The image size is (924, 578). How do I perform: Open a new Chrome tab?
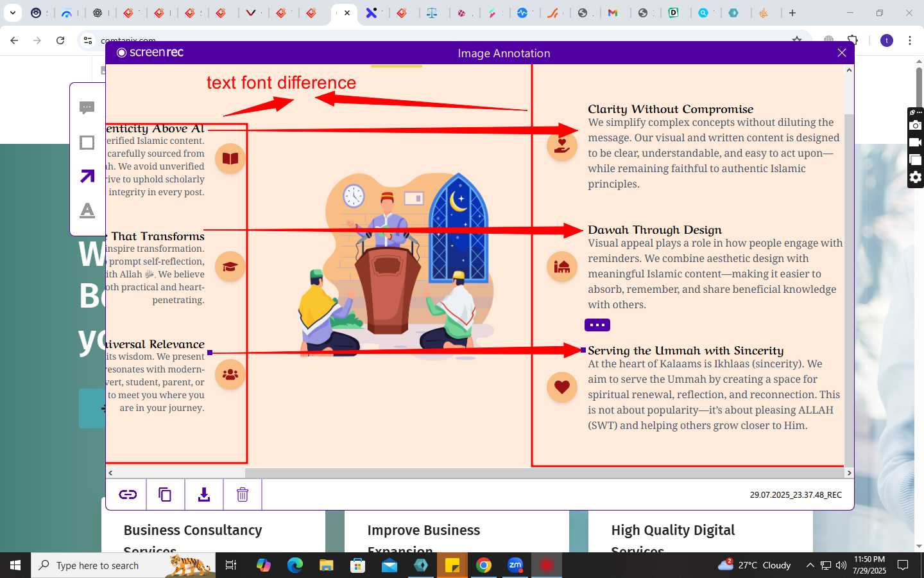click(792, 13)
